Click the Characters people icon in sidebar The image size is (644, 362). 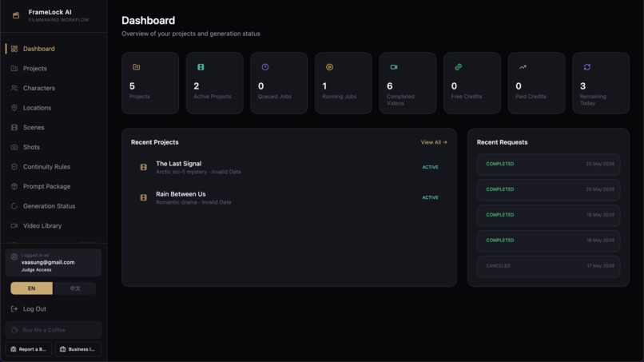coord(14,88)
